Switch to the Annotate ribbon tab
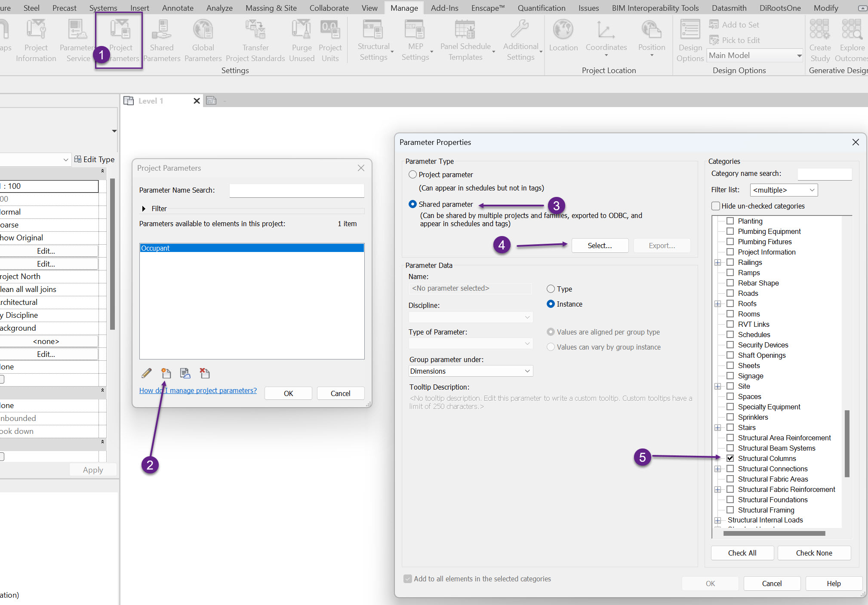 point(178,8)
